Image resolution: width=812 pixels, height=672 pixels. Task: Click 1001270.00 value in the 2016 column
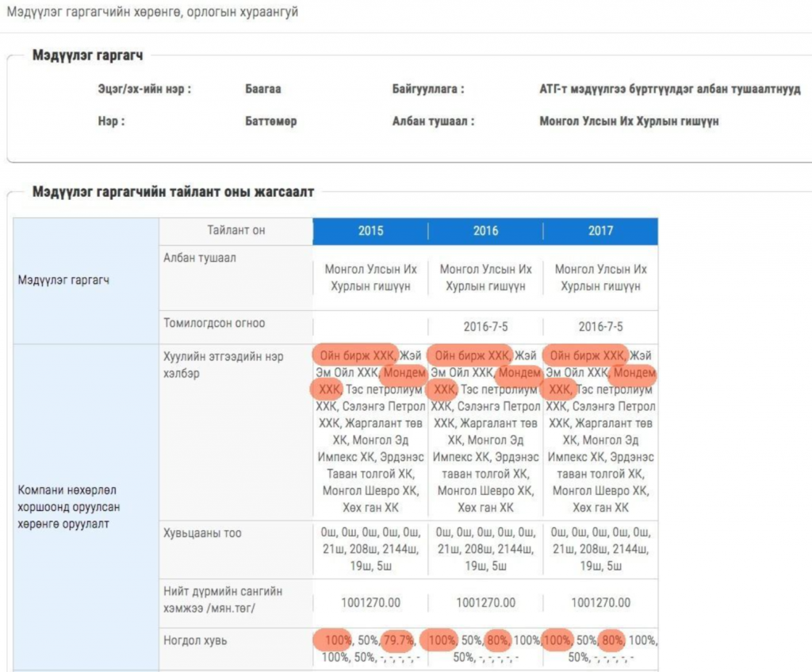[485, 603]
